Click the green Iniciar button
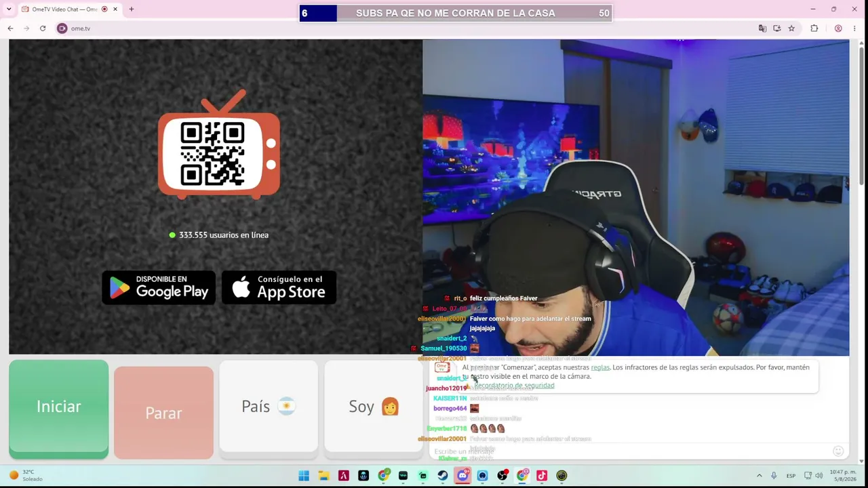The width and height of the screenshot is (868, 488). pyautogui.click(x=58, y=407)
